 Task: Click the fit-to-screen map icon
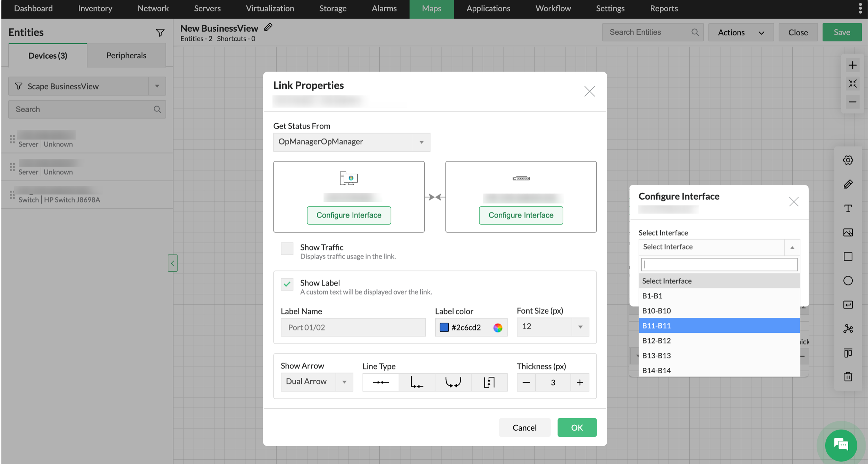pyautogui.click(x=853, y=83)
